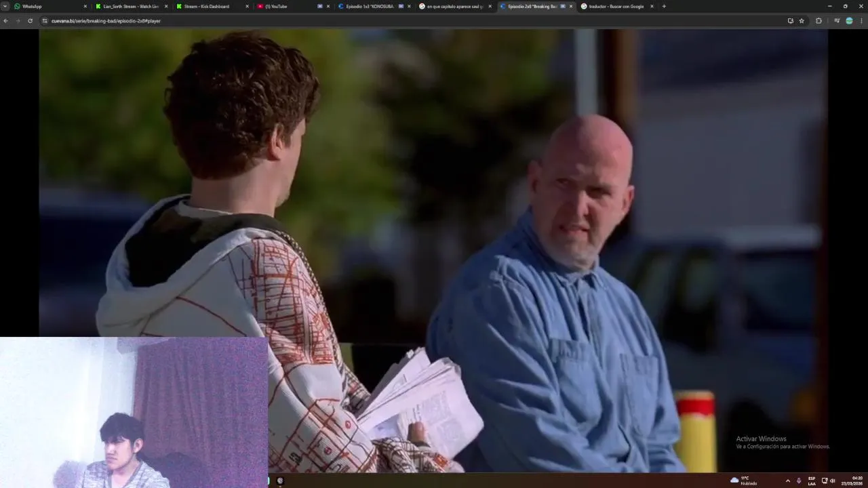Open the weather widget showing Nublado

click(744, 481)
